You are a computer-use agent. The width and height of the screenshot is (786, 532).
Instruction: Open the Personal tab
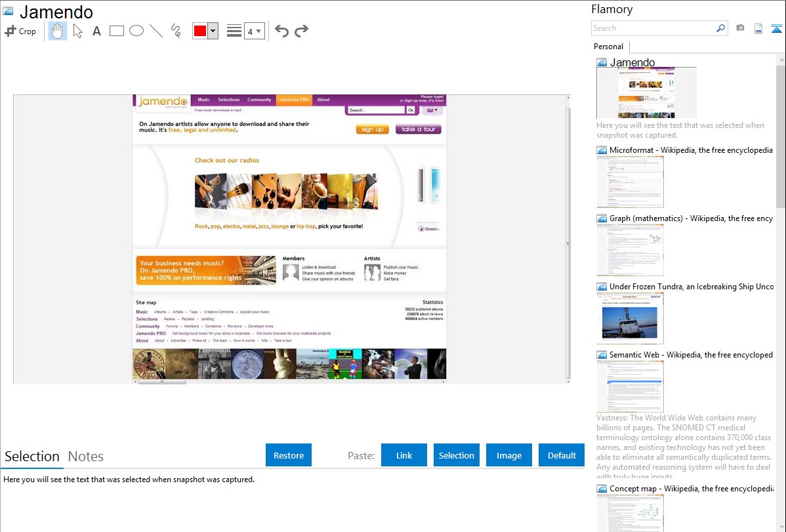609,47
